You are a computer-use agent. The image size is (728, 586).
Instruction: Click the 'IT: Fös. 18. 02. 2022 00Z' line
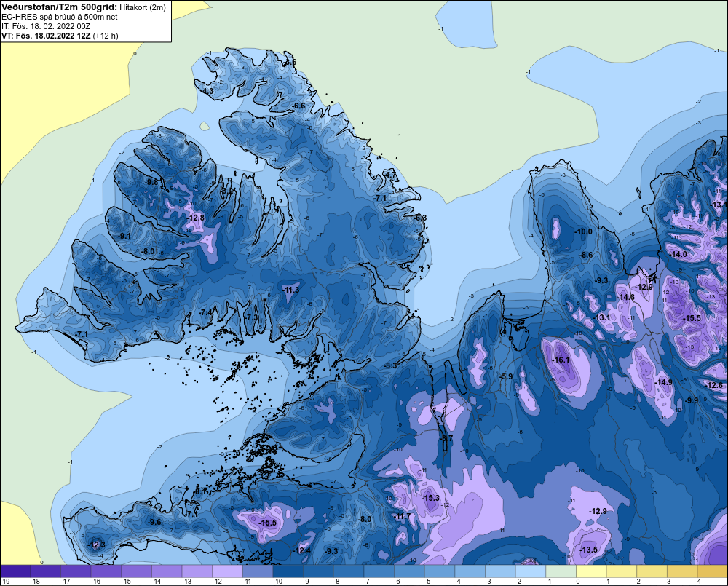[x=46, y=26]
